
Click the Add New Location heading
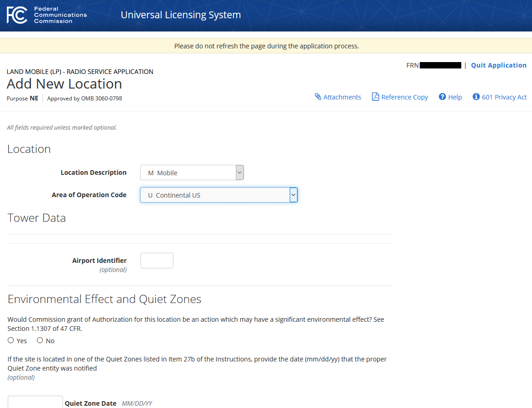coord(64,84)
